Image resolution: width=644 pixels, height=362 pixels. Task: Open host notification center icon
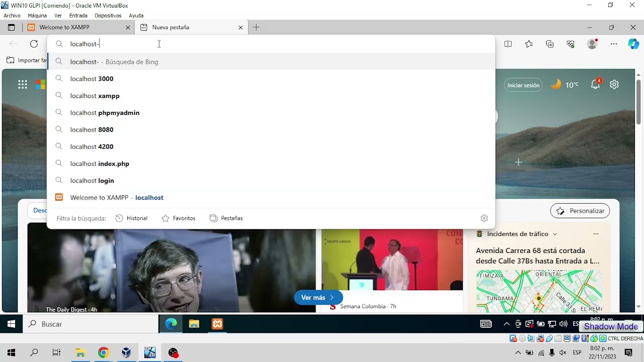[x=628, y=353]
